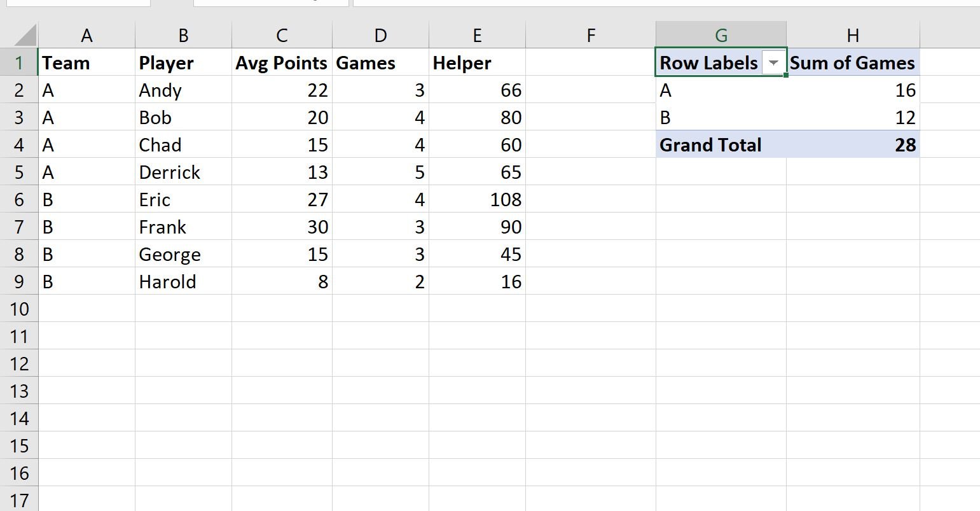Click the Derrick cell

183,172
